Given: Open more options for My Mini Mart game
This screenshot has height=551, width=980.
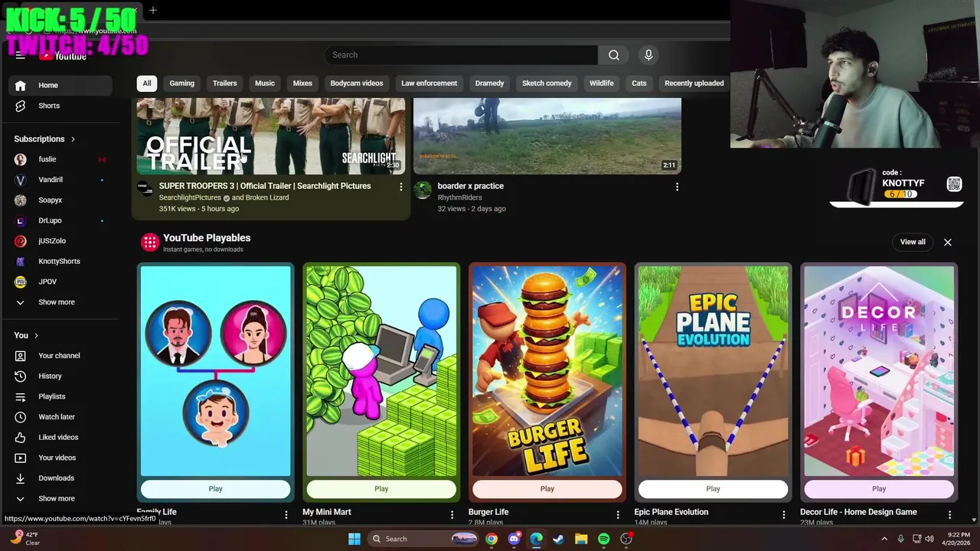Looking at the screenshot, I should coord(452,515).
